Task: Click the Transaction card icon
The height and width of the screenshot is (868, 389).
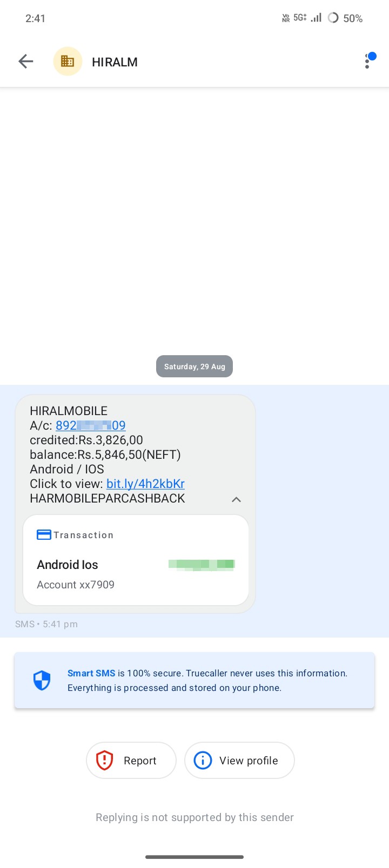Action: coord(44,535)
